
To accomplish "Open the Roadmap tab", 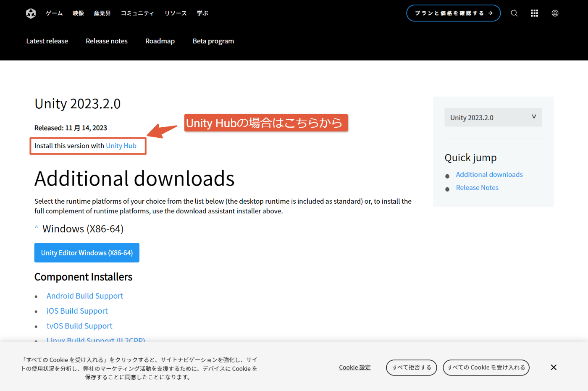I will click(160, 41).
